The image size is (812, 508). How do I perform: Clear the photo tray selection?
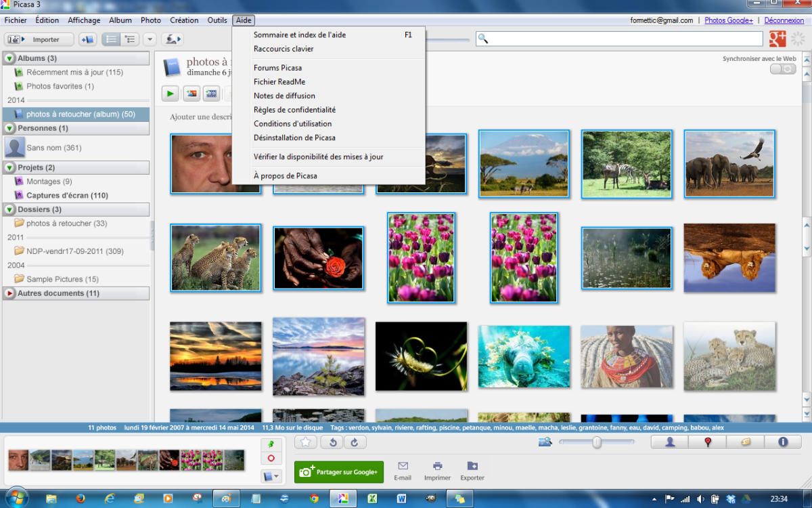[x=271, y=459]
